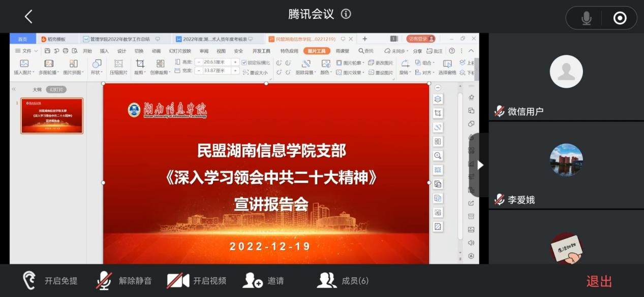Click the crop tool in floating picture toolbar
This screenshot has width=644, height=297.
tap(438, 113)
